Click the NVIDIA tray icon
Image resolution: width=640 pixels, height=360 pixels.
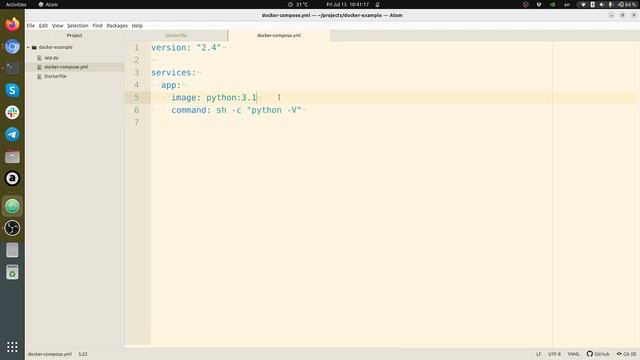[x=552, y=4]
